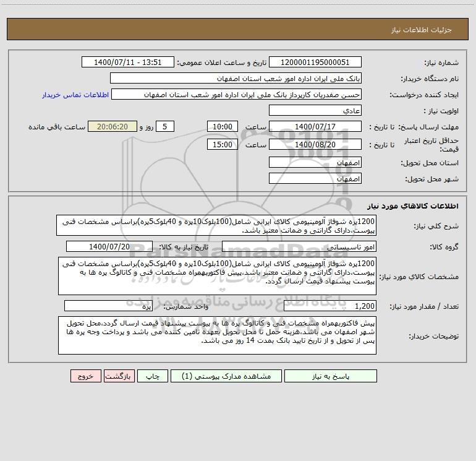Click the request creator field حسن صفدریان
Viewport: 476px width, 461px height.
pyautogui.click(x=237, y=94)
